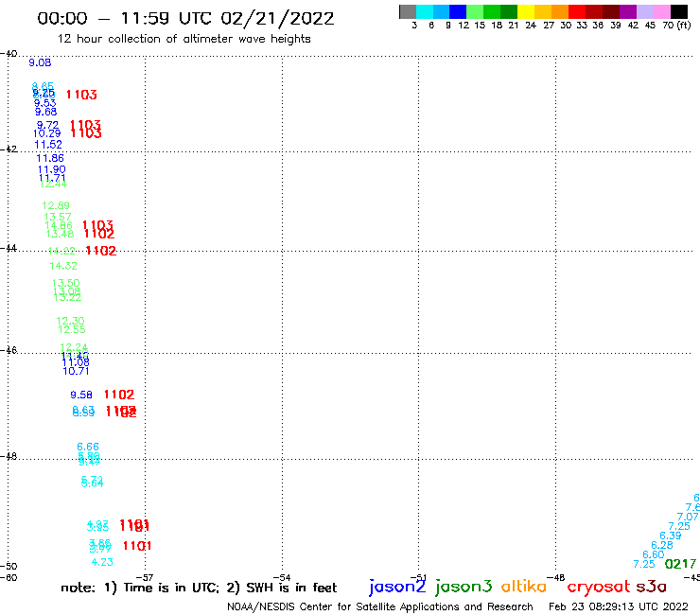Click the -42 latitude axis label
The image size is (700, 615).
(9, 149)
